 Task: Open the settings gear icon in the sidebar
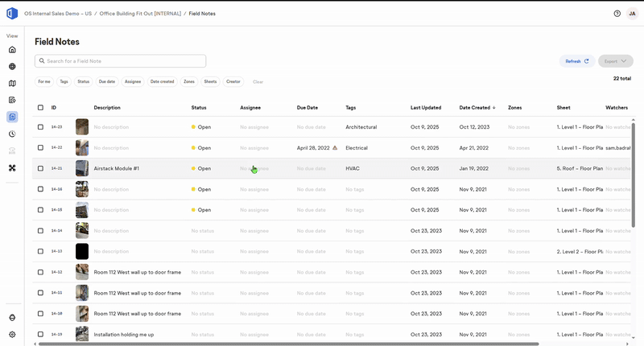[12, 335]
